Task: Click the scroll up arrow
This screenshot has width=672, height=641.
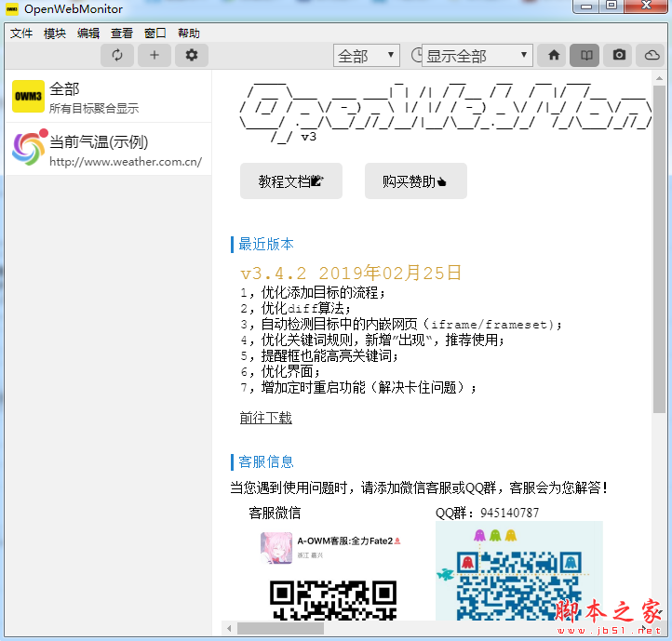Action: point(659,78)
